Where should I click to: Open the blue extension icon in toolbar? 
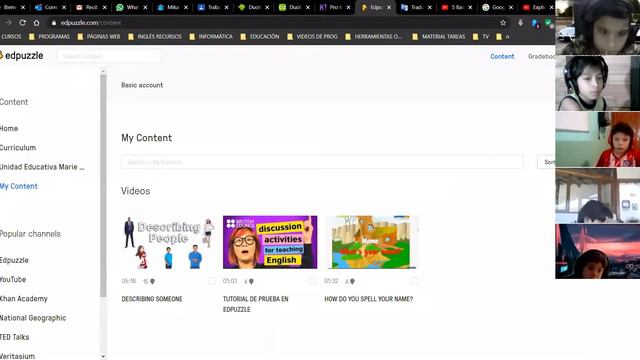pyautogui.click(x=535, y=23)
